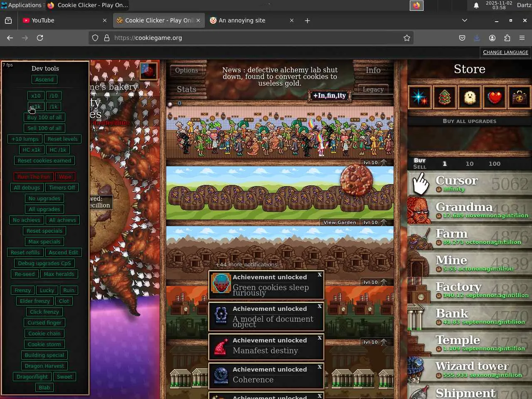Open the list all tabs dropdown
The height and width of the screenshot is (399, 532).
(x=465, y=20)
